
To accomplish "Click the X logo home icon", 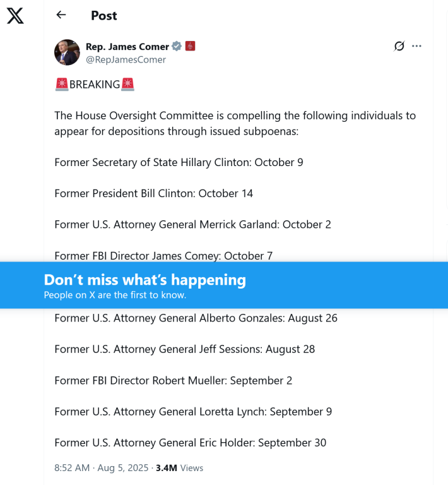I will click(15, 16).
